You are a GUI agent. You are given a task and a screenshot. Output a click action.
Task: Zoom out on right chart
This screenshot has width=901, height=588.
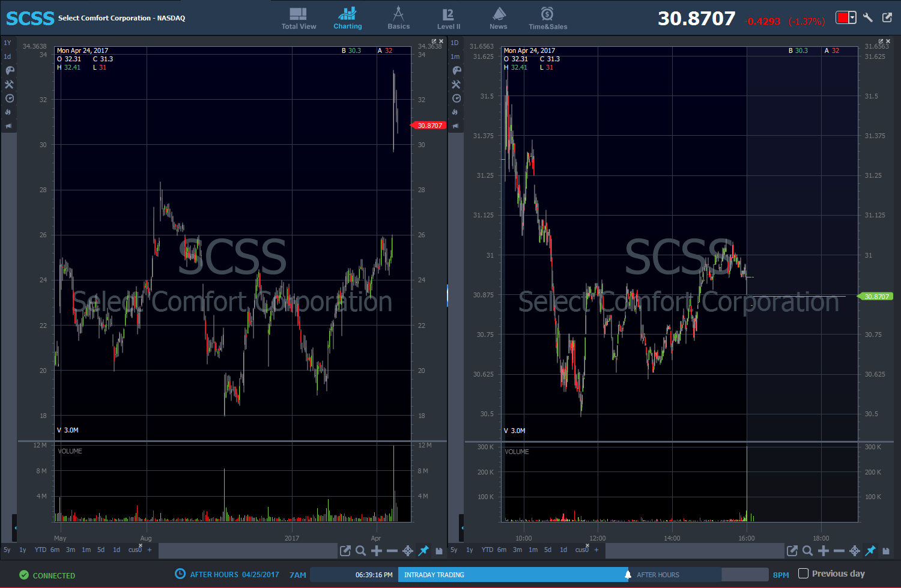[x=839, y=551]
